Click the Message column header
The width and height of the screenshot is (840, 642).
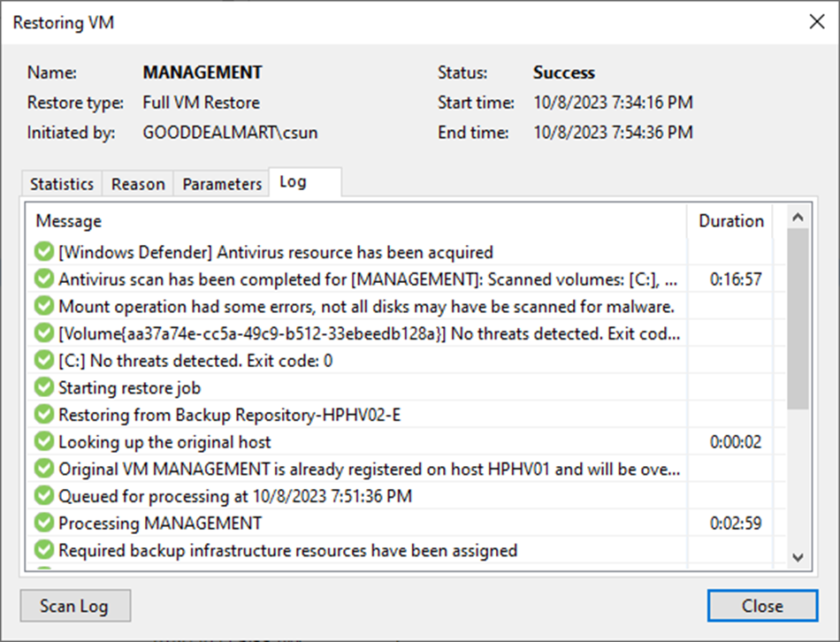click(x=354, y=221)
